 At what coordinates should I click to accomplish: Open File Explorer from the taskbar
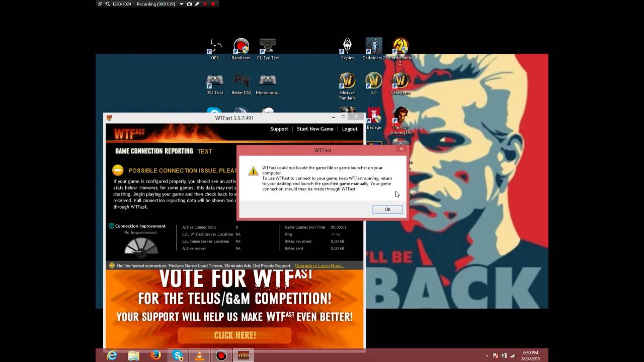coord(134,355)
